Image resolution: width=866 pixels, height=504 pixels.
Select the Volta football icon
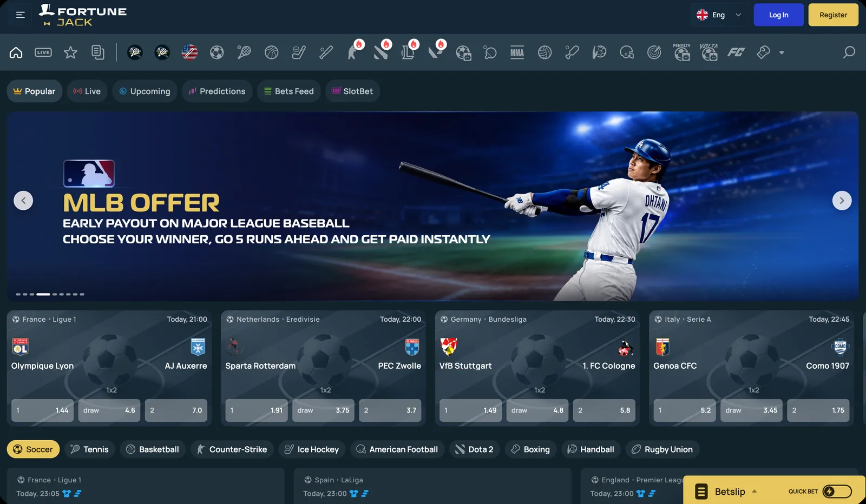click(709, 52)
